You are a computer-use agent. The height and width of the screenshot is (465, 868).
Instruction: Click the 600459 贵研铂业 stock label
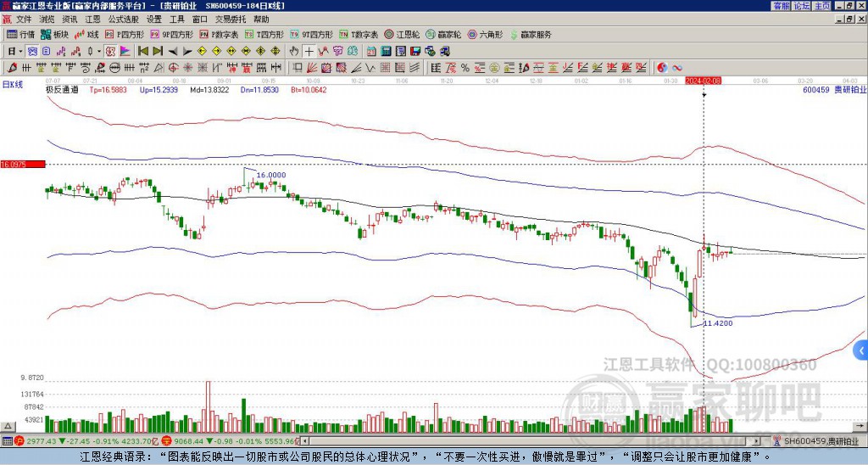point(834,89)
